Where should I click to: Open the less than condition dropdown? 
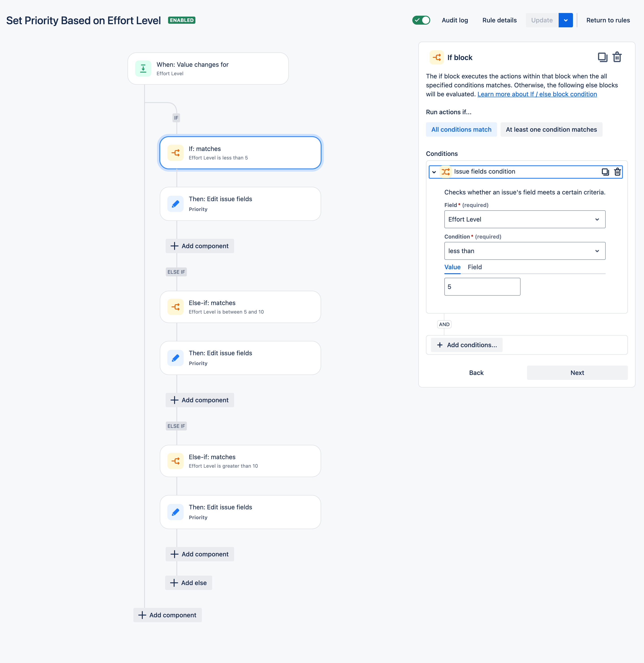524,251
